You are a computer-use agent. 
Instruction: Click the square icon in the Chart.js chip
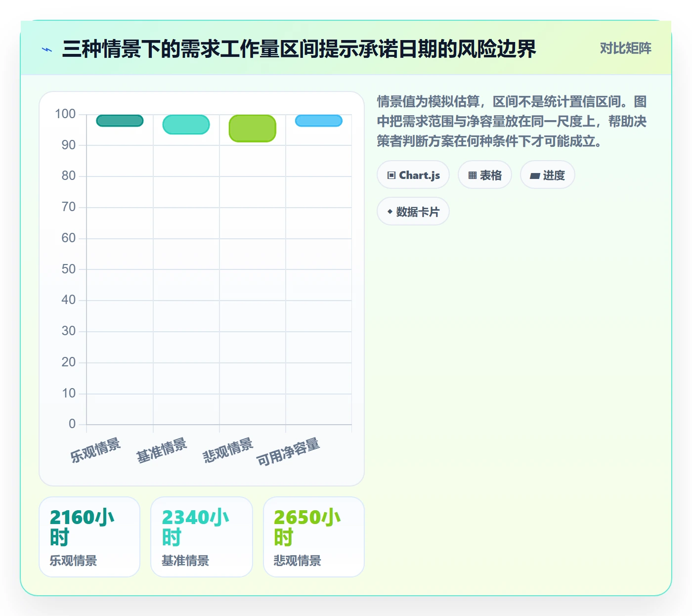click(391, 176)
